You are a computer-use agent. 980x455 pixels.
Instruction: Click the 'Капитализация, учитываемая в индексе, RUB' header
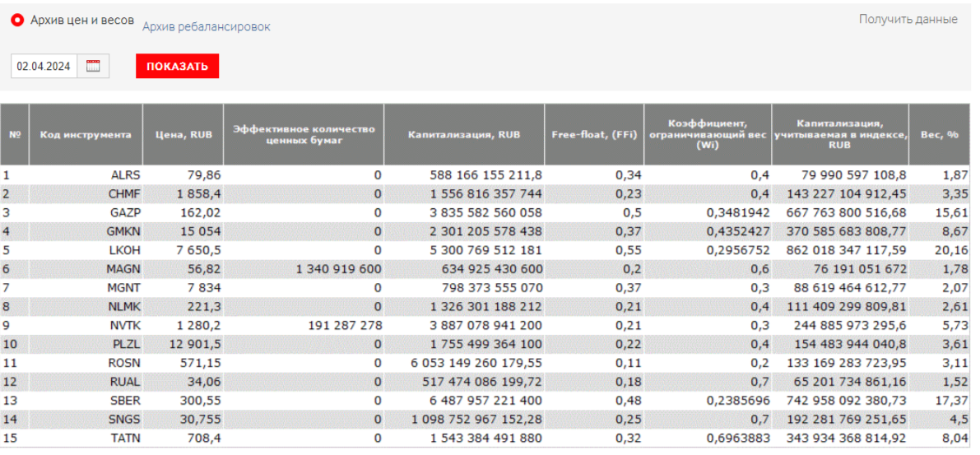point(840,134)
